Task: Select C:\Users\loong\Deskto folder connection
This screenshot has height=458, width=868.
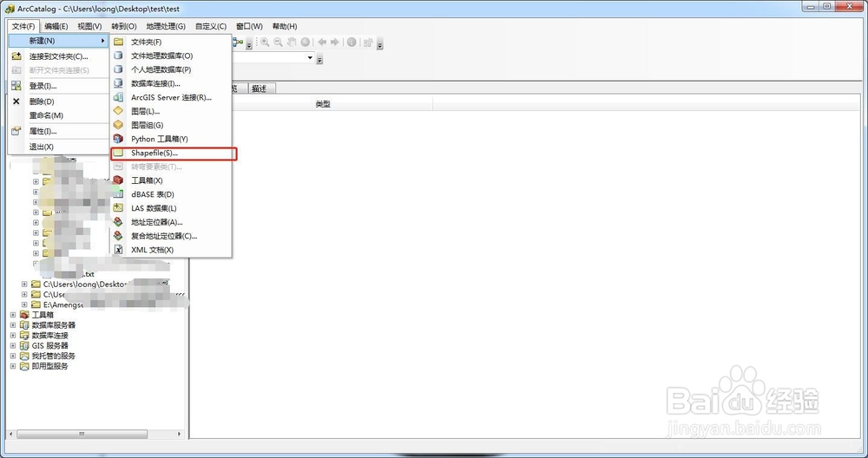Action: coord(84,285)
